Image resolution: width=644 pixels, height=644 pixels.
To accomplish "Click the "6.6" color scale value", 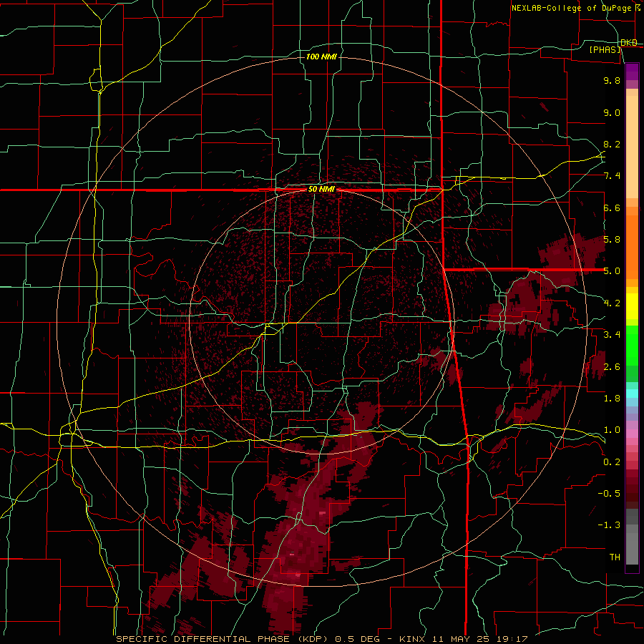I will click(612, 208).
